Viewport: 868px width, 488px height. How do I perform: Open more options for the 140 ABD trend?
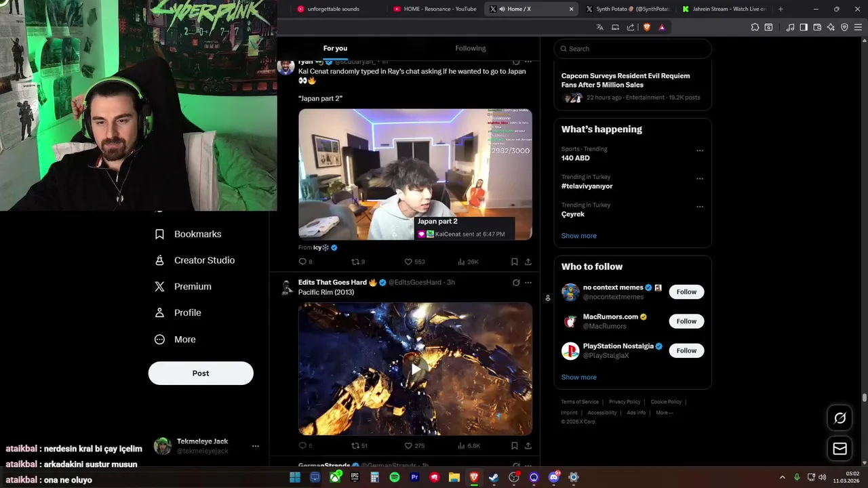pyautogui.click(x=700, y=151)
